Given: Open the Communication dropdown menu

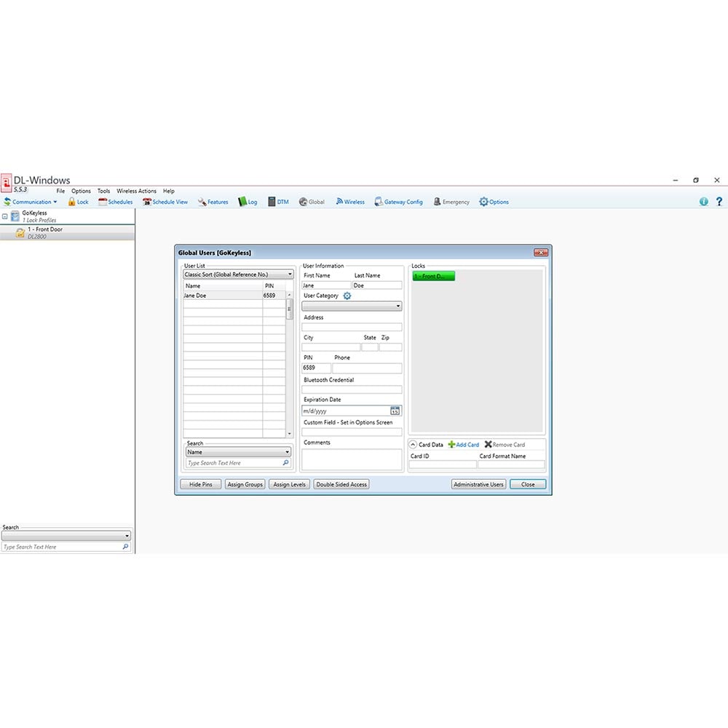Looking at the screenshot, I should pyautogui.click(x=31, y=202).
